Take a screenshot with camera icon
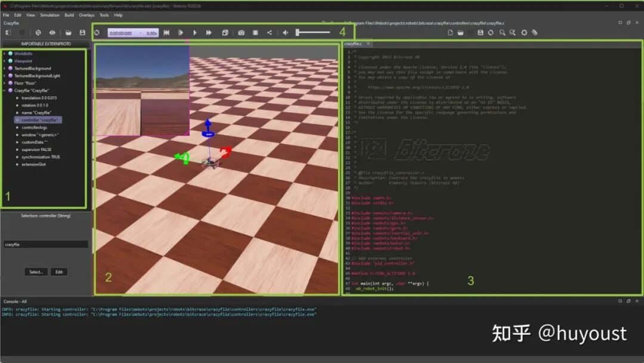 click(241, 32)
